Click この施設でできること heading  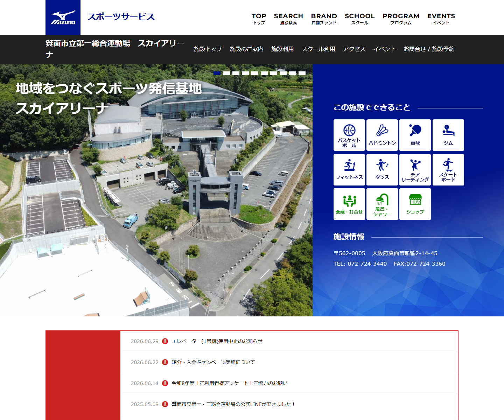[x=372, y=107]
